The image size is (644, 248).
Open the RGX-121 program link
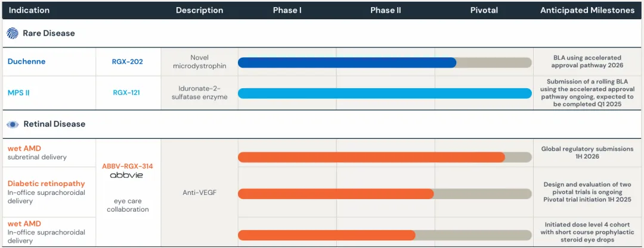[x=126, y=92]
